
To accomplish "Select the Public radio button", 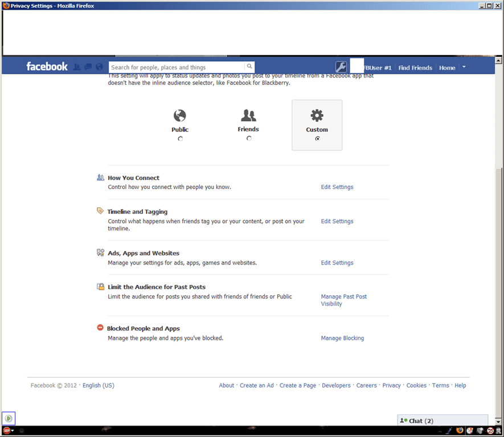I will [x=180, y=138].
